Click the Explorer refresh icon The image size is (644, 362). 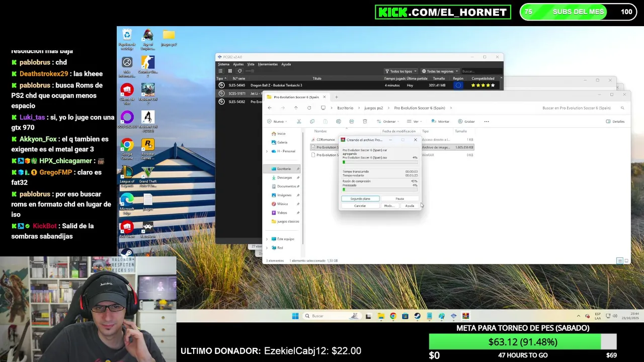pos(309,108)
